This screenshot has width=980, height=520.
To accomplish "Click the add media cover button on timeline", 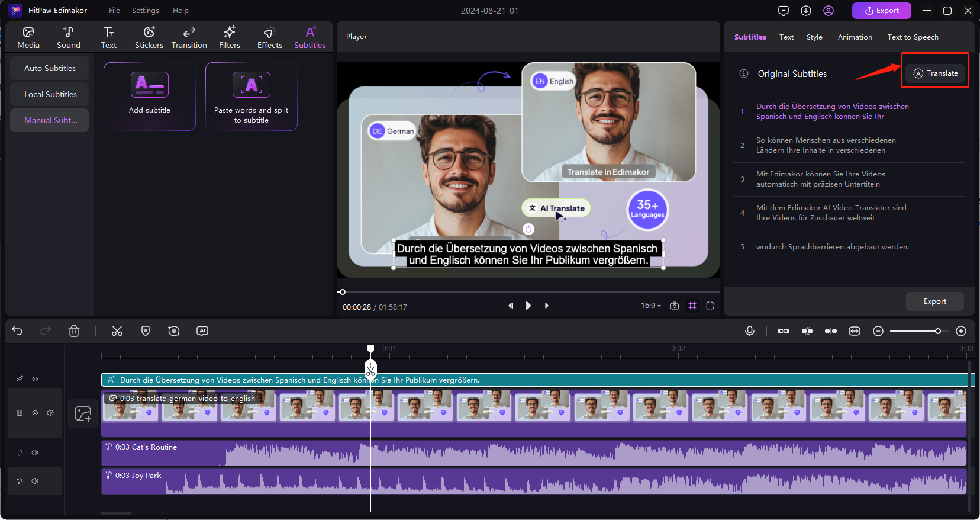I will point(83,413).
